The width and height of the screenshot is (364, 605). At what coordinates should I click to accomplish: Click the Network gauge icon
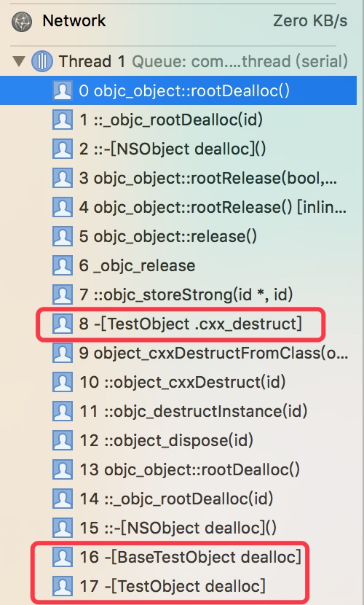click(22, 21)
